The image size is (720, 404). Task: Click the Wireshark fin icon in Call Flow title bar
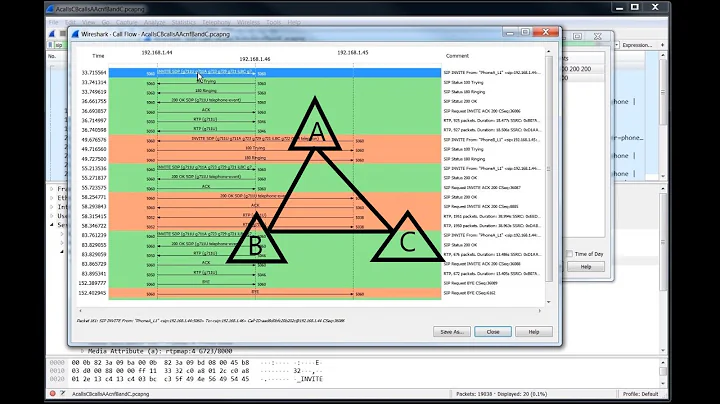(x=75, y=34)
